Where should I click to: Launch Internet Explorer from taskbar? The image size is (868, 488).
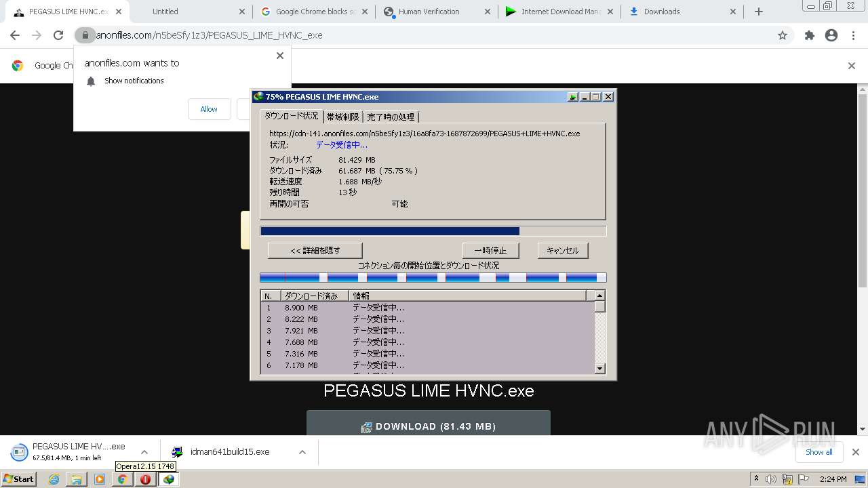pos(54,479)
